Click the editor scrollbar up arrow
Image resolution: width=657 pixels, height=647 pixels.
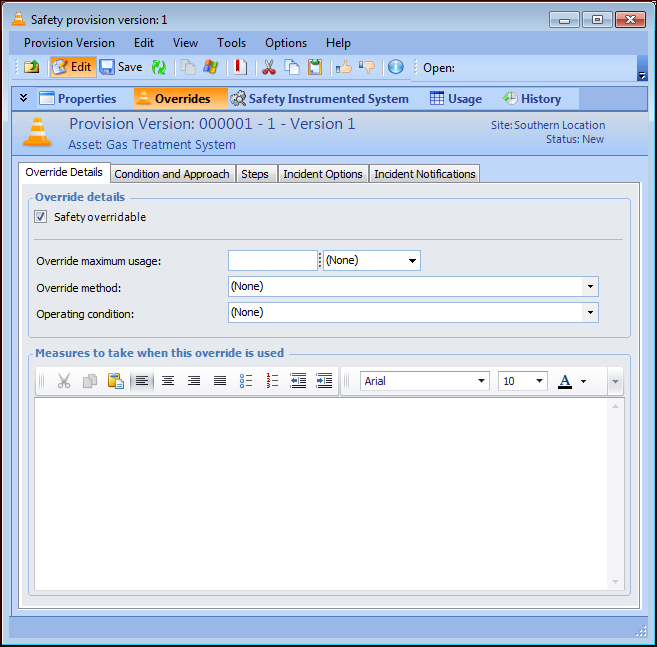[615, 406]
